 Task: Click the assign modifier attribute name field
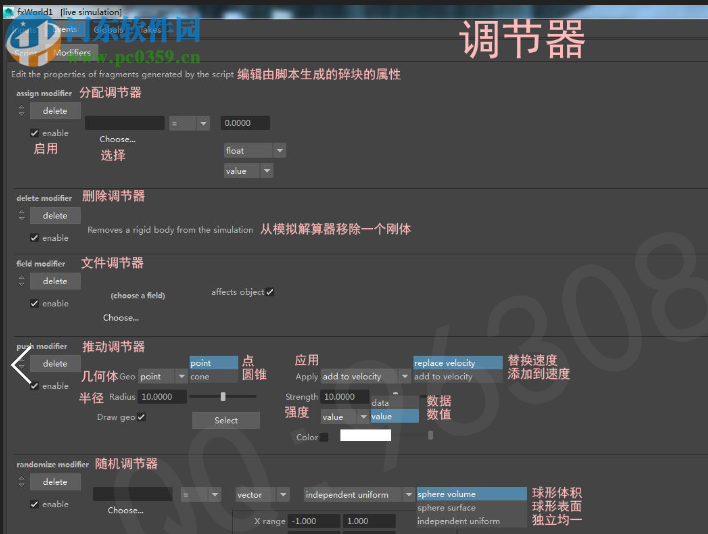click(125, 123)
